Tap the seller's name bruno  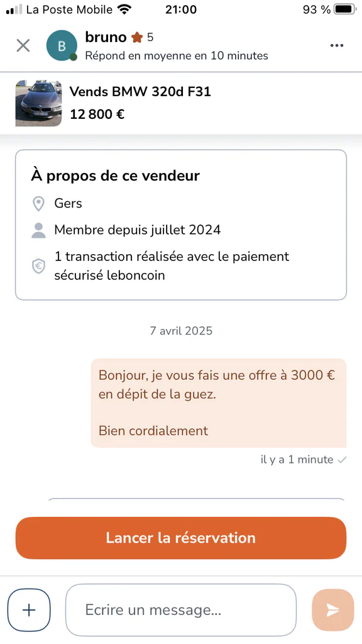[106, 37]
